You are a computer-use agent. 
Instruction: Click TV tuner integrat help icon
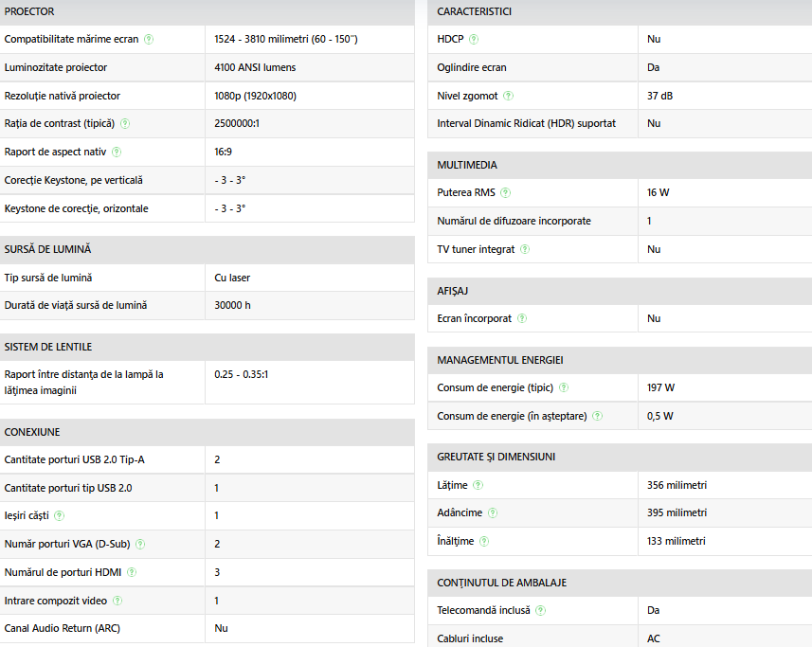(525, 249)
